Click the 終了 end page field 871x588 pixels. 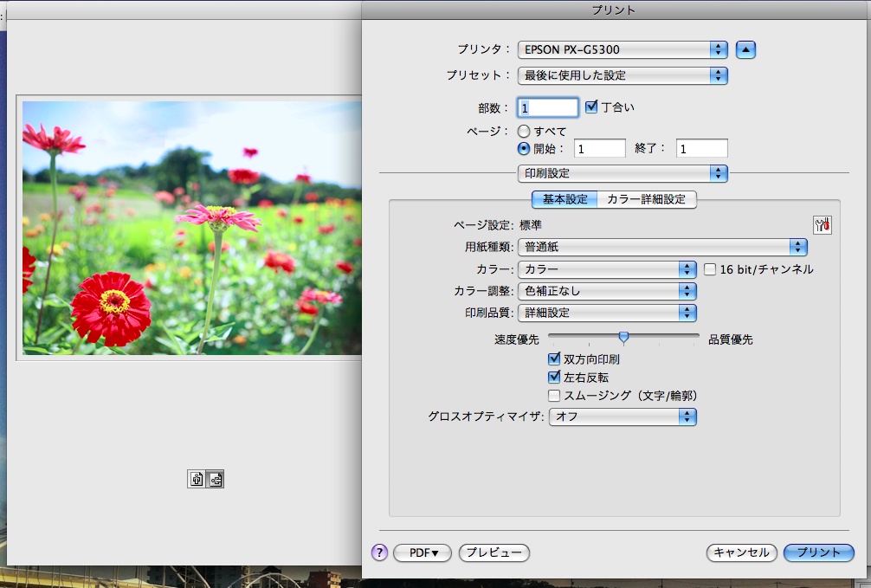[701, 149]
